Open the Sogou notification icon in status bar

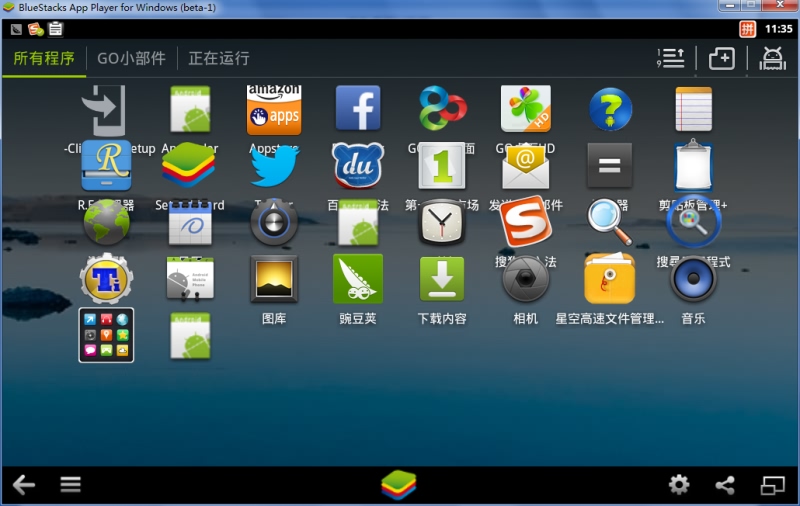click(36, 29)
